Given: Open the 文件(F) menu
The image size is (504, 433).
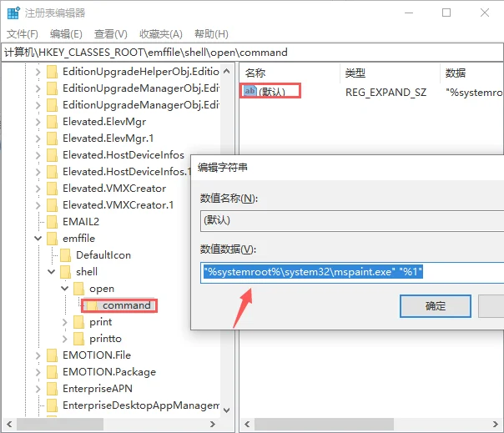Looking at the screenshot, I should [23, 34].
